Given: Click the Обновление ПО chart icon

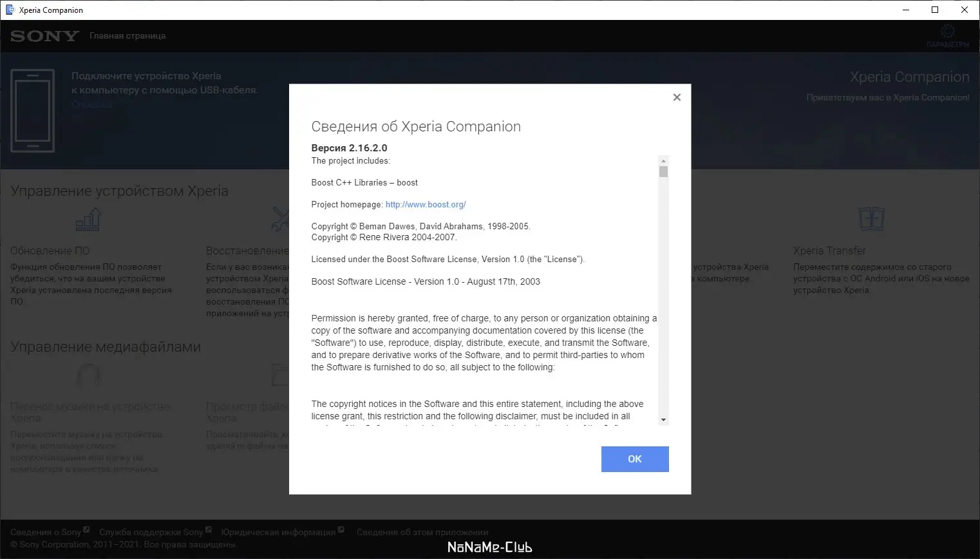Looking at the screenshot, I should (88, 220).
